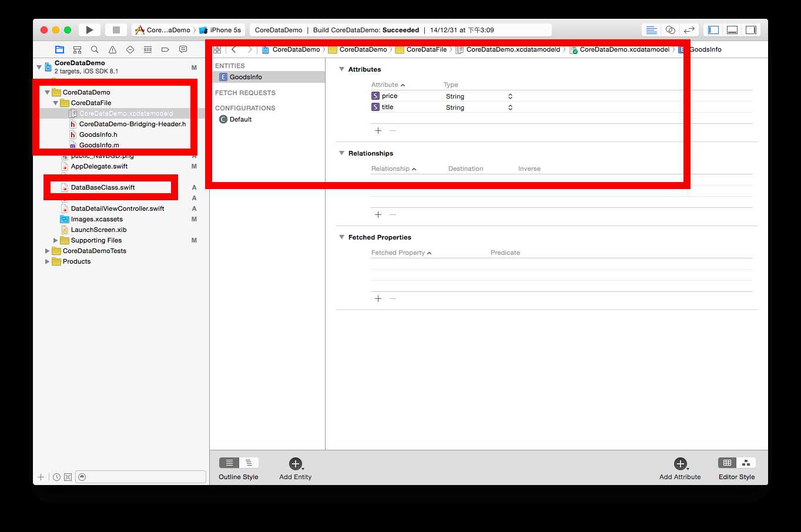Sort by Relationship column header
801x532 pixels.
click(394, 169)
